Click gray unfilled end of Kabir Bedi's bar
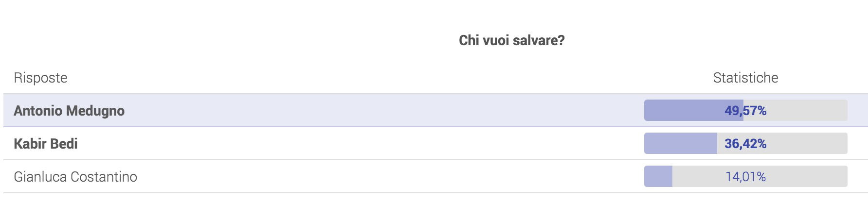The height and width of the screenshot is (203, 868). click(x=808, y=144)
